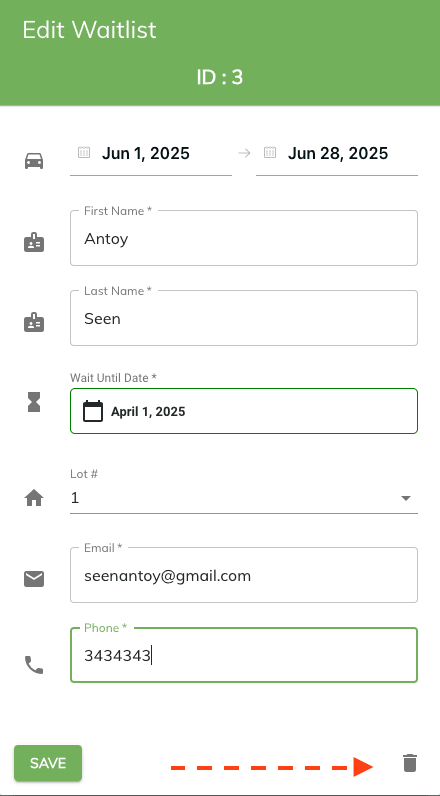440x796 pixels.
Task: Click the calendar icon in Wait Until Date field
Action: 93,411
